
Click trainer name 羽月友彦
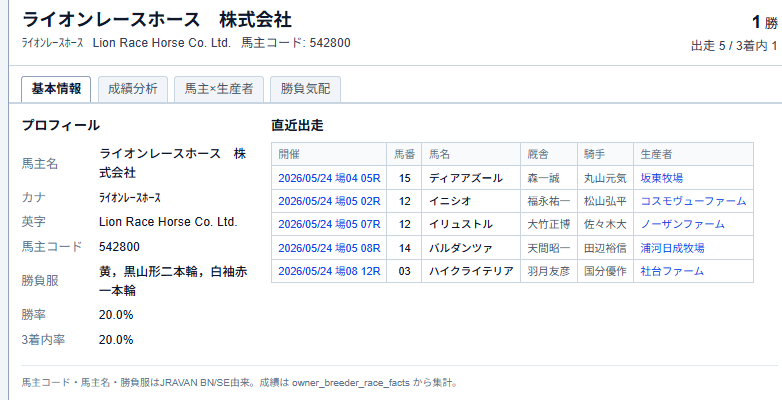549,271
